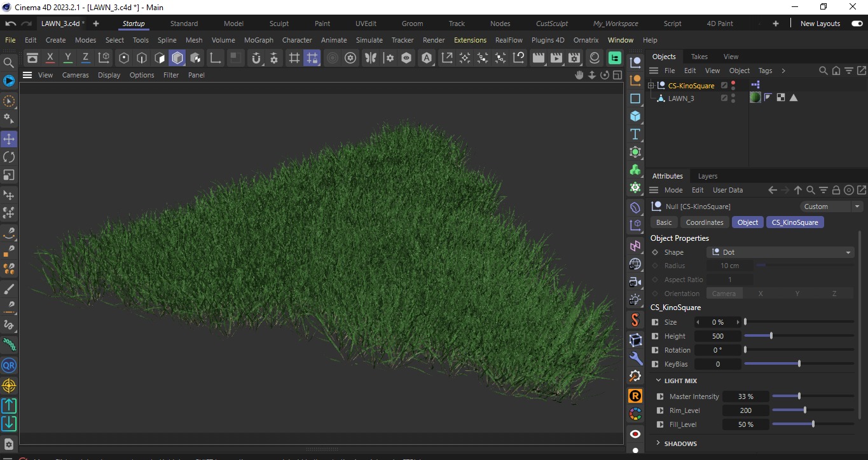Click the Workplane grid icon
The image size is (868, 460).
294,58
